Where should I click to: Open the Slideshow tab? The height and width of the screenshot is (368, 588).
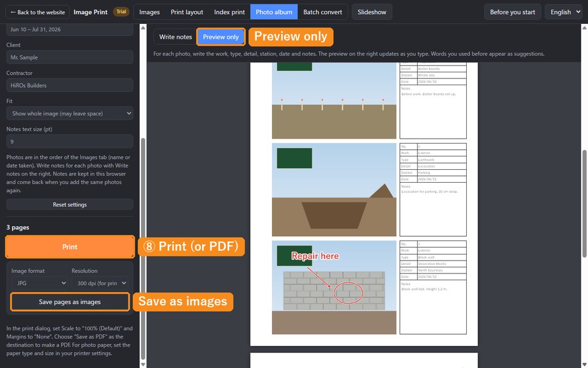(372, 12)
